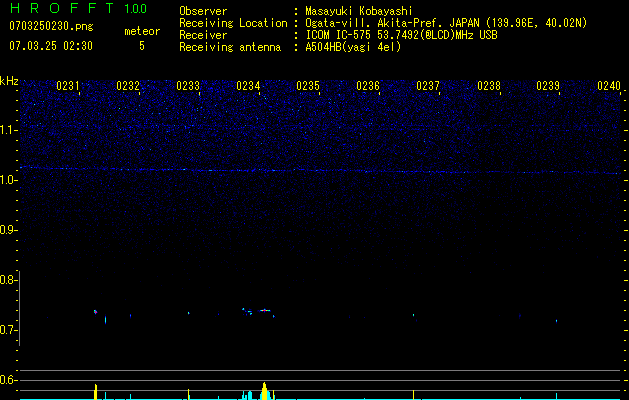Click the 0.7 kHz axis label
Screen dimensions: 629x400
(8, 330)
